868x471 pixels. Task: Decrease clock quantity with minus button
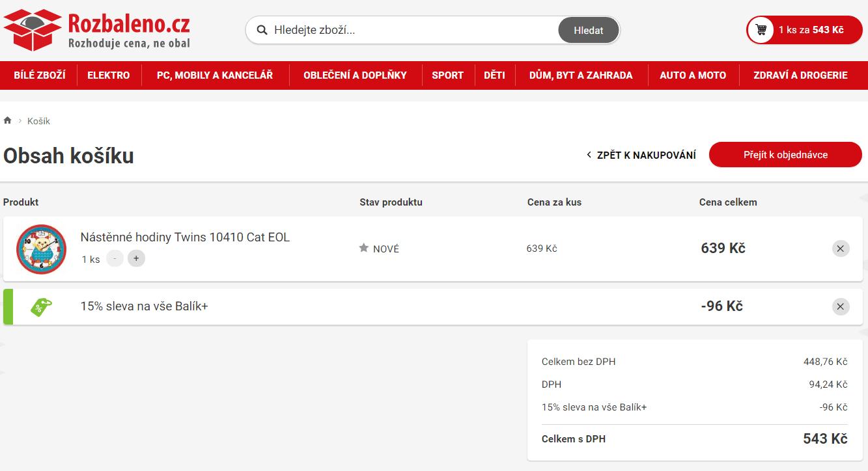[x=115, y=258]
